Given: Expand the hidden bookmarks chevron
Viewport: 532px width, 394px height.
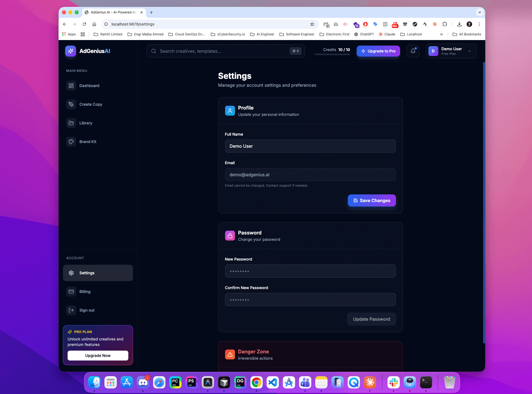Looking at the screenshot, I should point(441,34).
